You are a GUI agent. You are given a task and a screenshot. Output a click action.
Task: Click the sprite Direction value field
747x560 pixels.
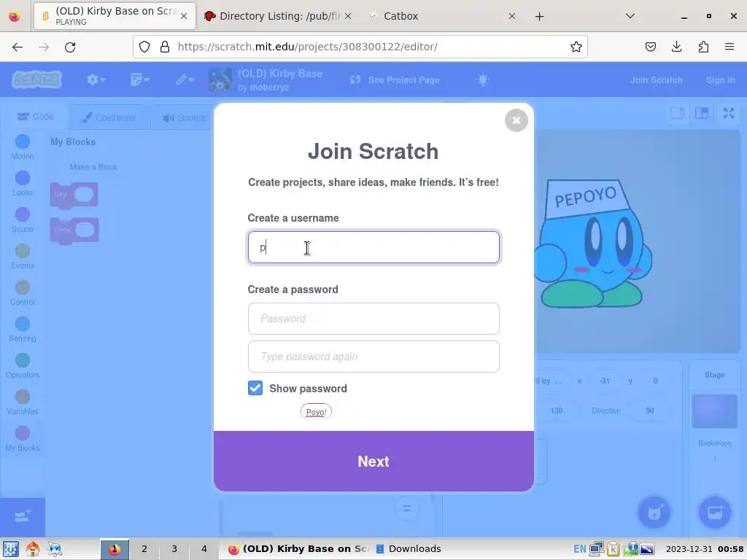(650, 411)
